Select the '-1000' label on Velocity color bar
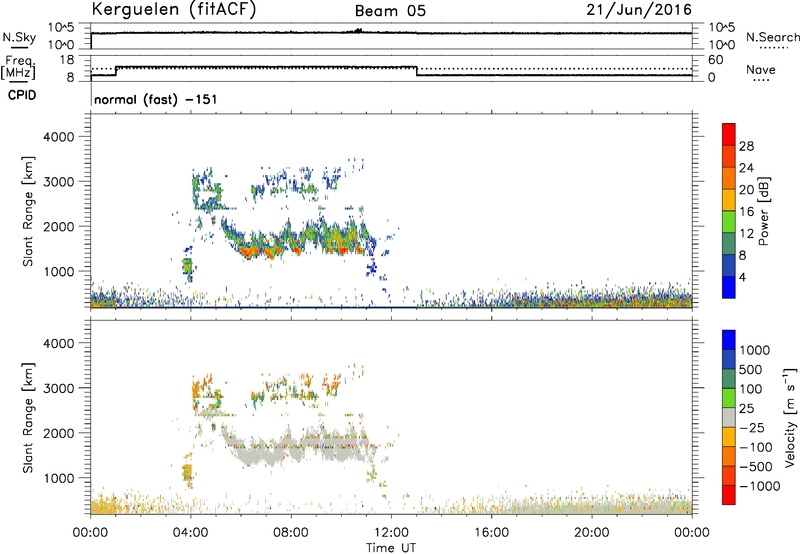Viewport: 800px width, 554px height. tap(759, 486)
